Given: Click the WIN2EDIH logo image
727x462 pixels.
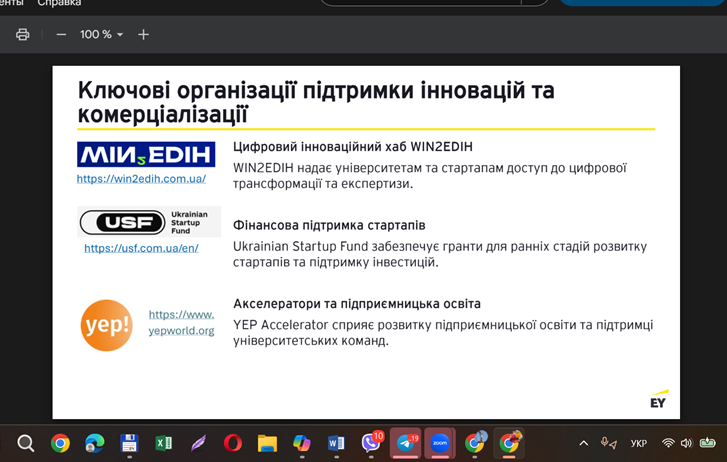Looking at the screenshot, I should pyautogui.click(x=146, y=154).
